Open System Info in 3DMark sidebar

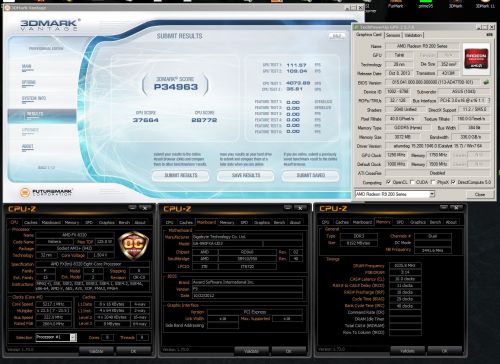(34, 99)
